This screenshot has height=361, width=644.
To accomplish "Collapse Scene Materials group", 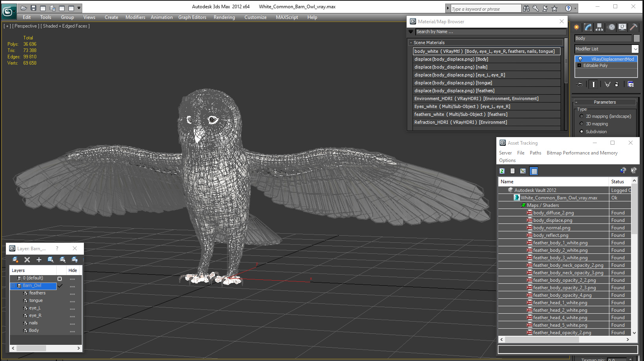I will [411, 43].
